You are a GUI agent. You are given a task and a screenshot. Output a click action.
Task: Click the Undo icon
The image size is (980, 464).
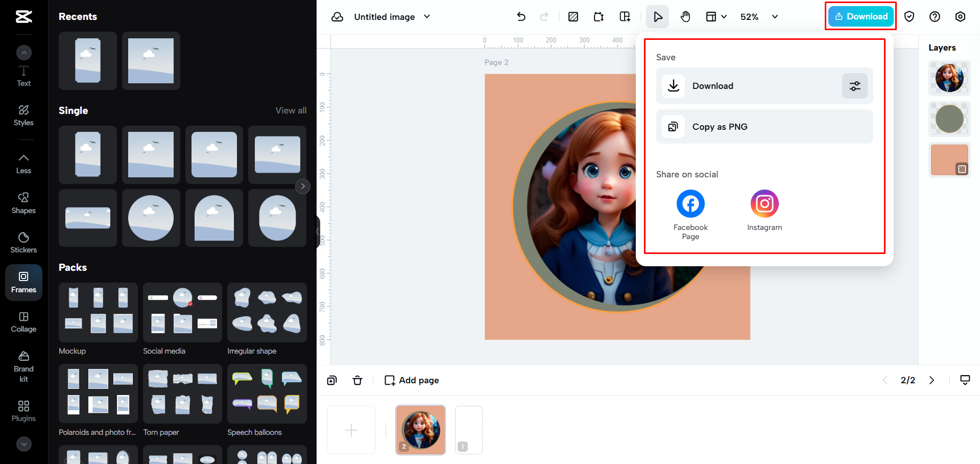tap(521, 16)
